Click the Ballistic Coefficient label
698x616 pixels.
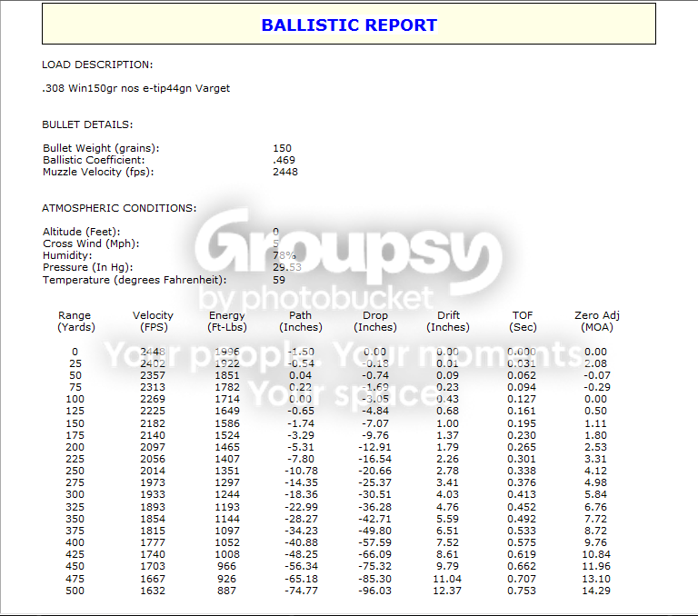[x=94, y=160]
